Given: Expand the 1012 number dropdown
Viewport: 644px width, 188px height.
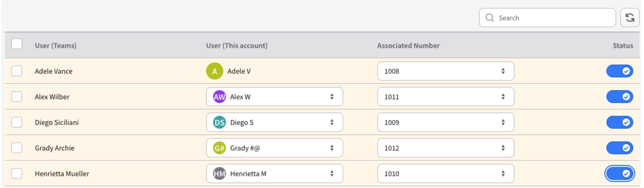Looking at the screenshot, I should (x=446, y=148).
